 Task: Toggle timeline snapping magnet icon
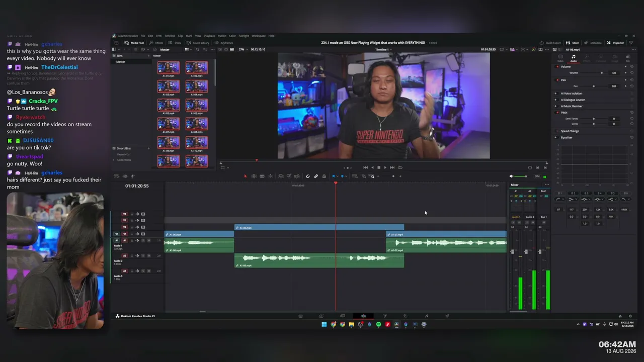click(308, 176)
